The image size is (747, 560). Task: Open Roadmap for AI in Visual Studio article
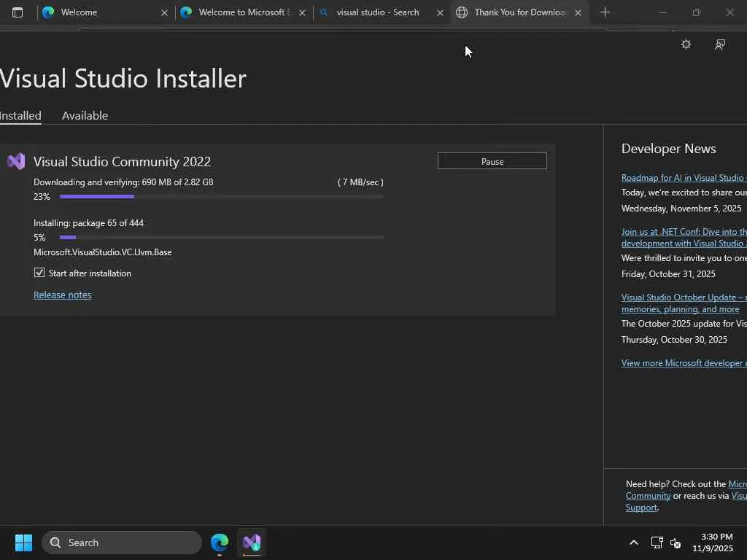click(x=683, y=178)
